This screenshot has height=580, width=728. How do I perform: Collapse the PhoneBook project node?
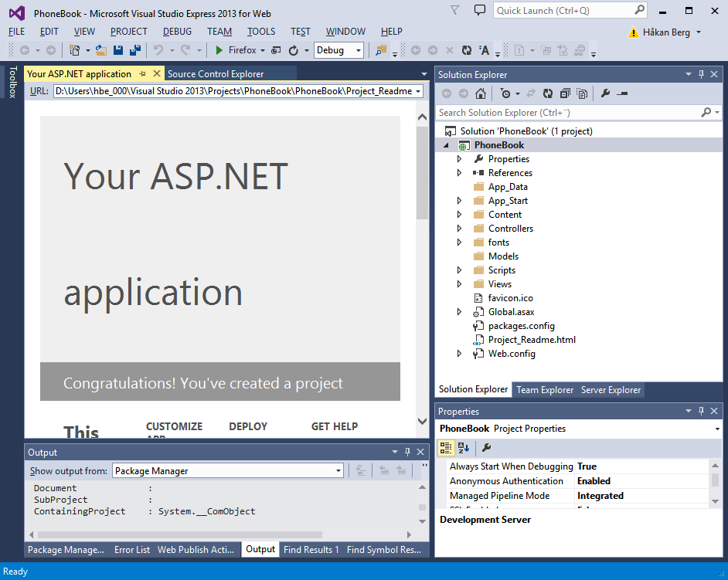(x=447, y=145)
